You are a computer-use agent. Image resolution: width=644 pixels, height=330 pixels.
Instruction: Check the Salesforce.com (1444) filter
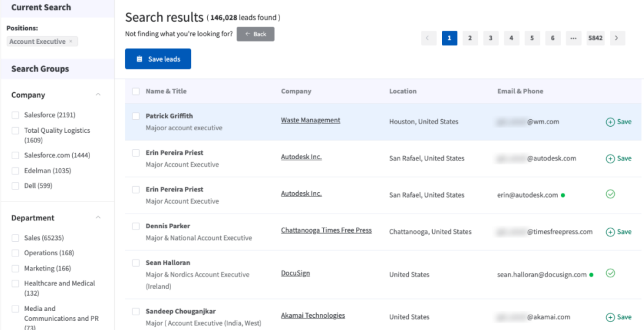pos(16,155)
